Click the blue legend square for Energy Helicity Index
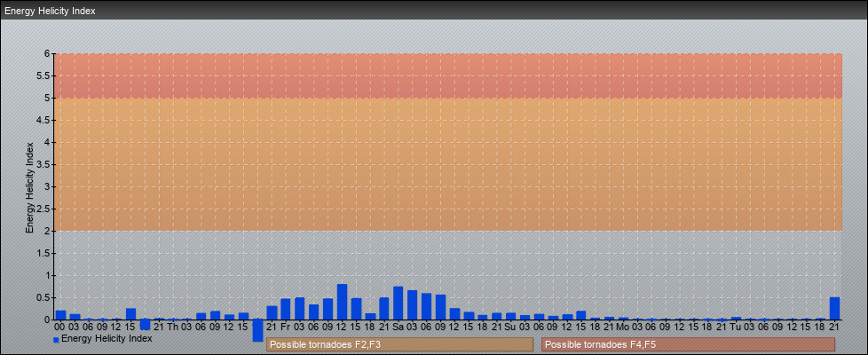The width and height of the screenshot is (868, 355). pyautogui.click(x=56, y=340)
